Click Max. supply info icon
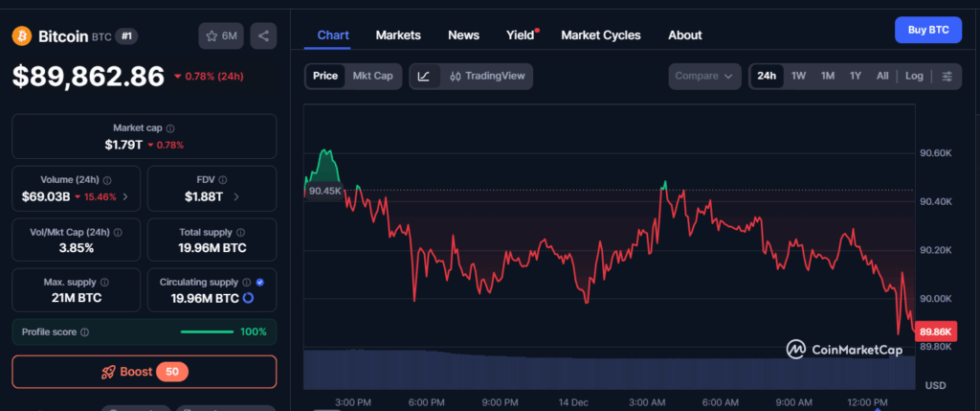The width and height of the screenshot is (980, 411). point(104,283)
